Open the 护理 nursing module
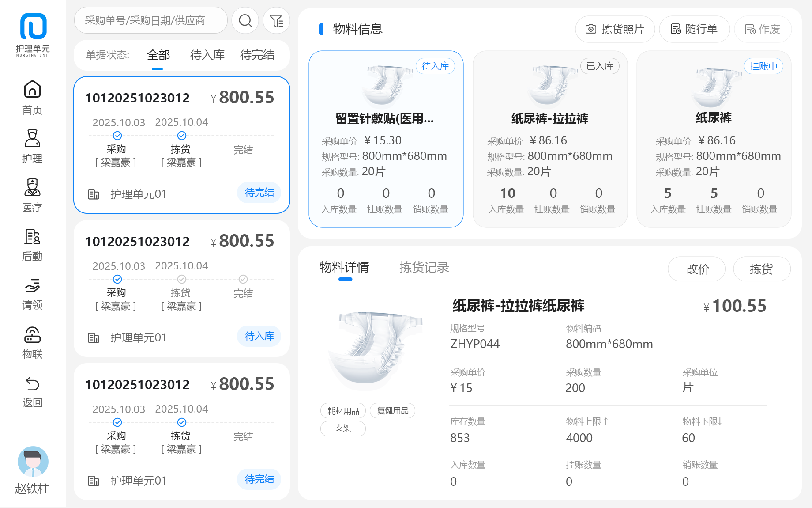The image size is (812, 508). pos(32,146)
